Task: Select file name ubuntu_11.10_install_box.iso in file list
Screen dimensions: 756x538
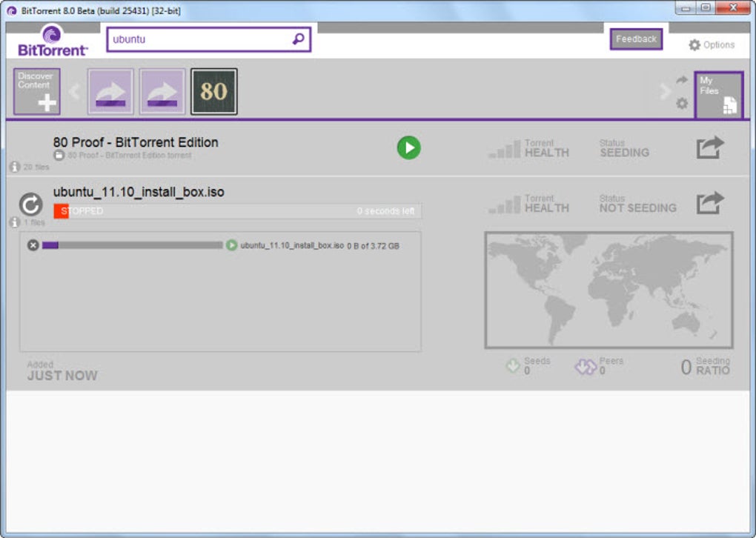Action: 292,245
